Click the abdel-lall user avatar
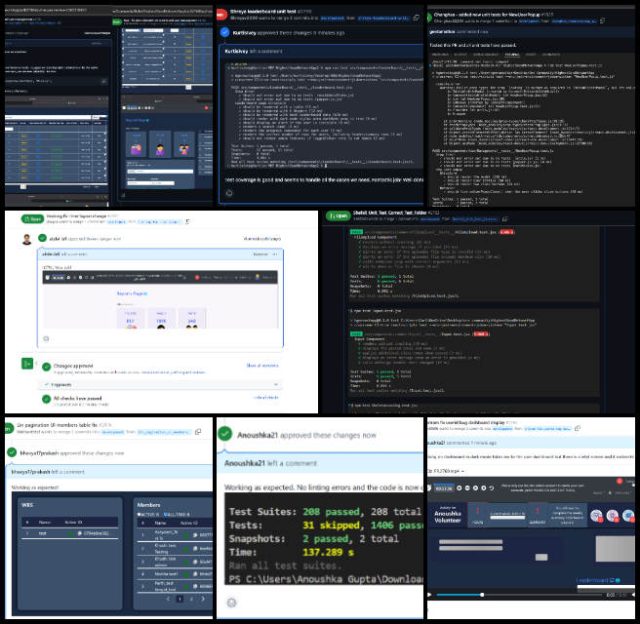This screenshot has width=640, height=624. click(27, 240)
